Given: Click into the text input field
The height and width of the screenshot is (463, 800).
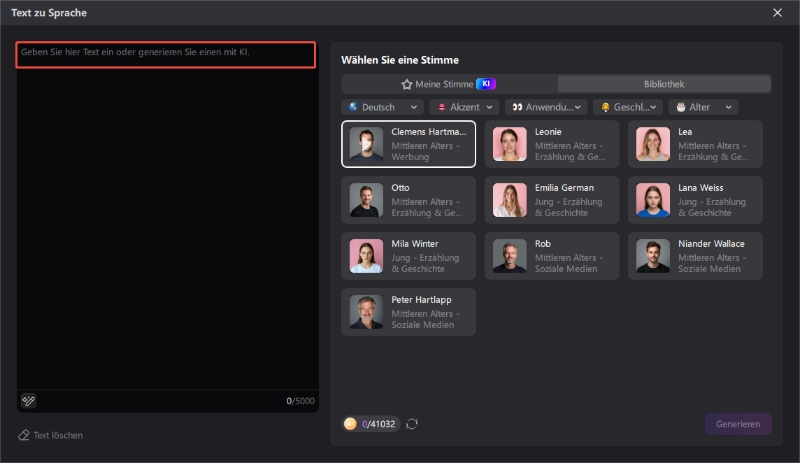Looking at the screenshot, I should [x=167, y=55].
